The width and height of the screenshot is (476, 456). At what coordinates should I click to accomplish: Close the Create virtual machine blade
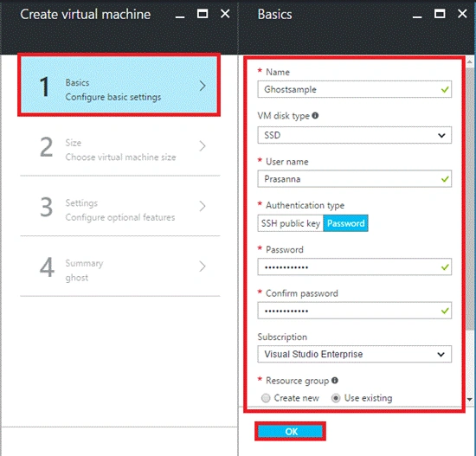point(225,14)
